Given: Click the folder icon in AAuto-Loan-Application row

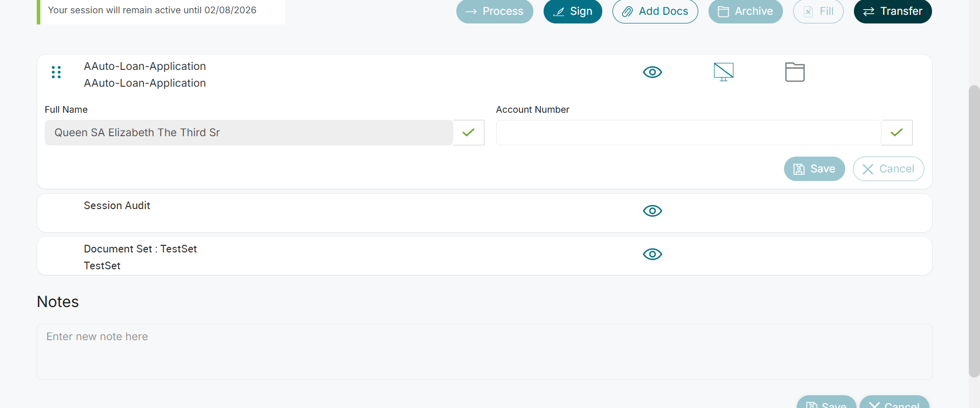Looking at the screenshot, I should pos(795,72).
